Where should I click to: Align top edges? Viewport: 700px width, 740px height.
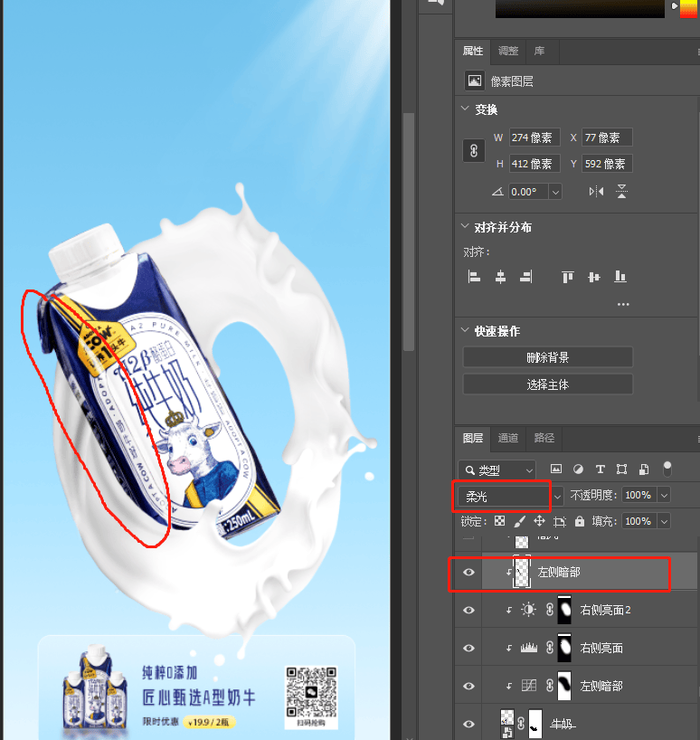pos(567,277)
